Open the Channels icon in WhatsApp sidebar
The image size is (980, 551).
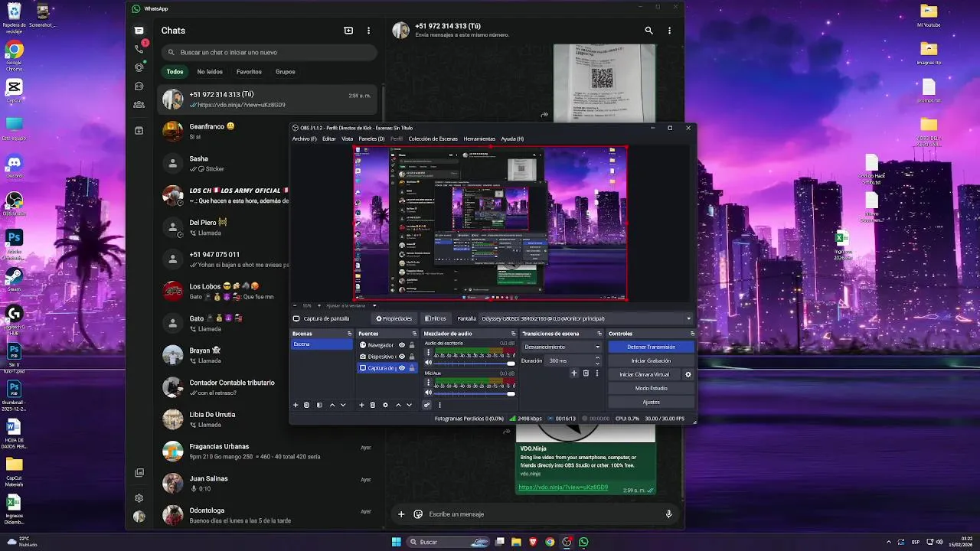pyautogui.click(x=139, y=86)
